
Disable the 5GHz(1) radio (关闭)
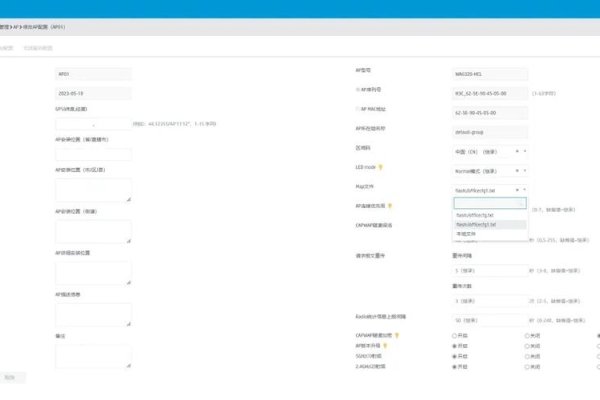(527, 356)
